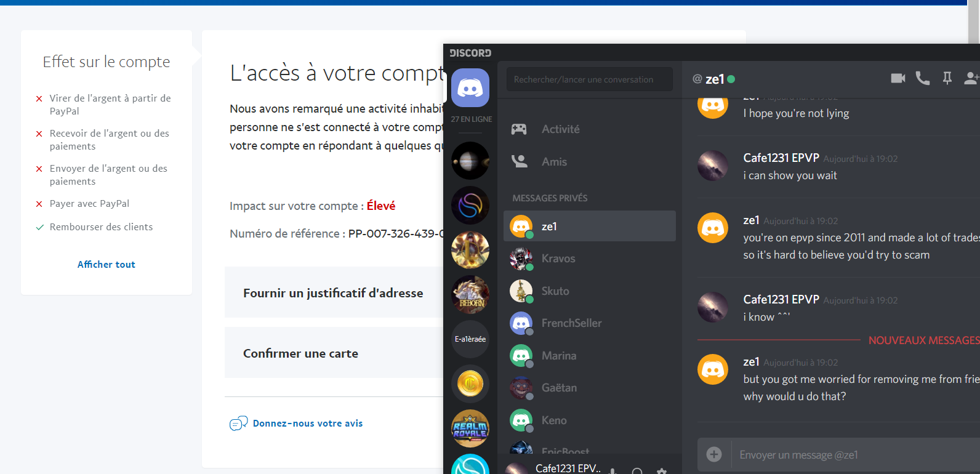The height and width of the screenshot is (474, 980).
Task: Open Gaëtan private conversation
Action: pos(590,388)
